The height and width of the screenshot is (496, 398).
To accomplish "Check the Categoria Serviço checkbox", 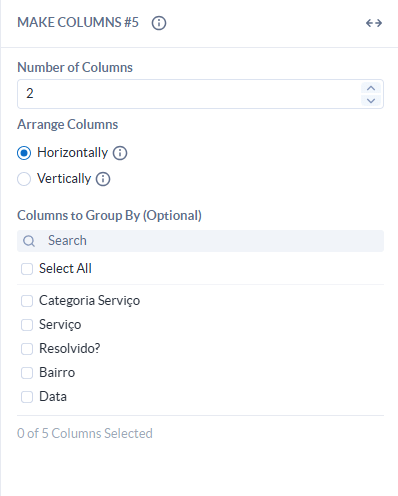I will coord(27,301).
